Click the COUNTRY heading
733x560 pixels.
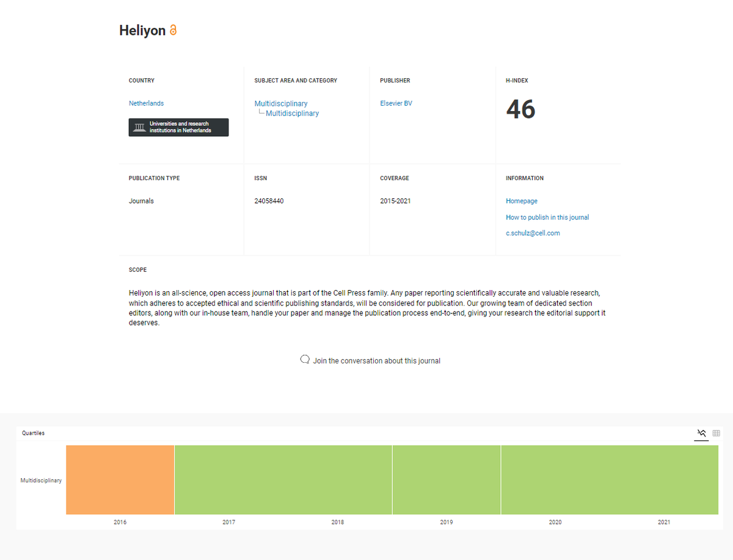[x=142, y=81]
